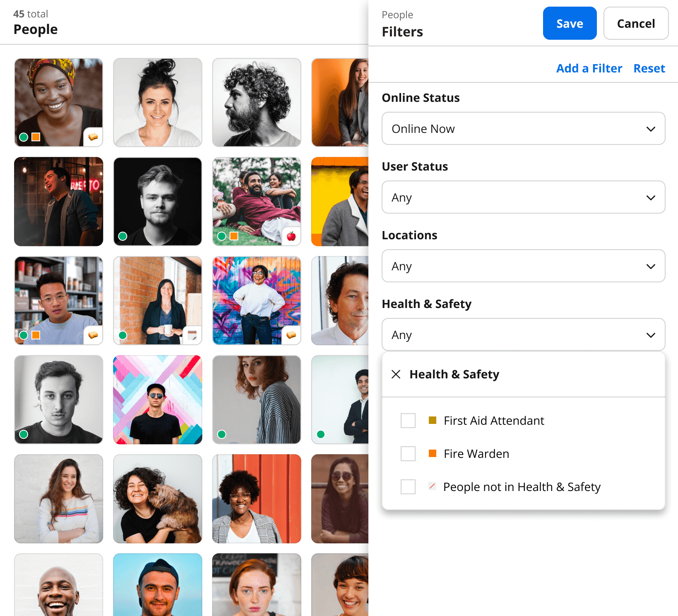Click the green online dot on the redhead woman's photo
Viewport: 678px width, 616px height.
[x=221, y=434]
